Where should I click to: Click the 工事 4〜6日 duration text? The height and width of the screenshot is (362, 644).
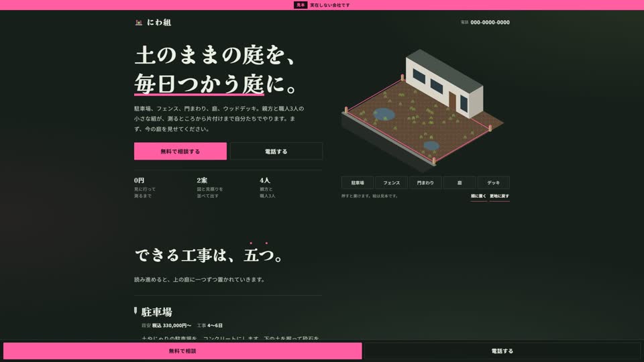209,326
